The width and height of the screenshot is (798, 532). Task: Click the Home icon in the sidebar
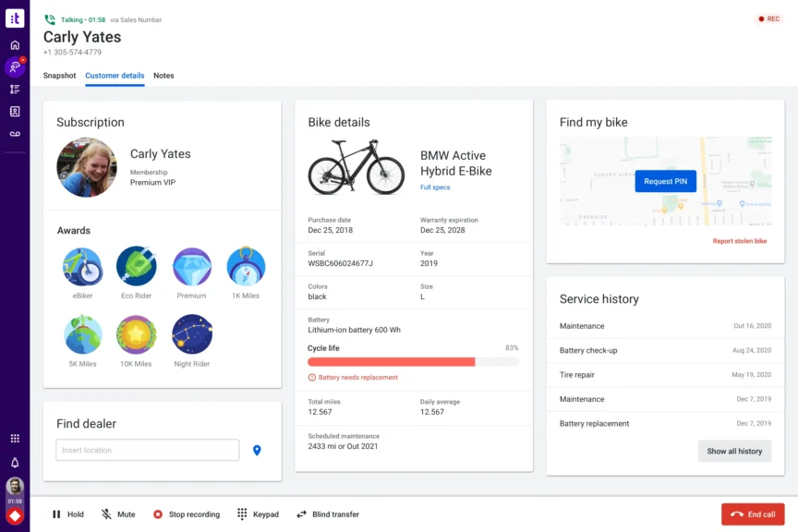point(15,43)
